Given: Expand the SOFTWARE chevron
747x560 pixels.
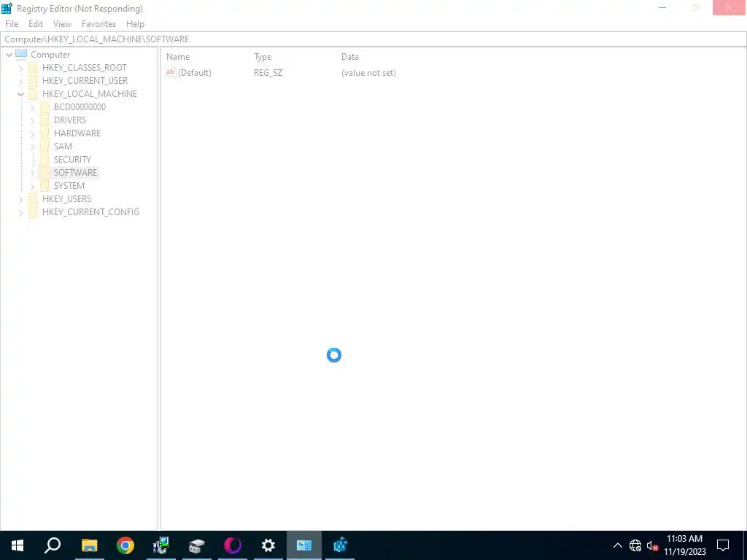Looking at the screenshot, I should click(x=32, y=173).
